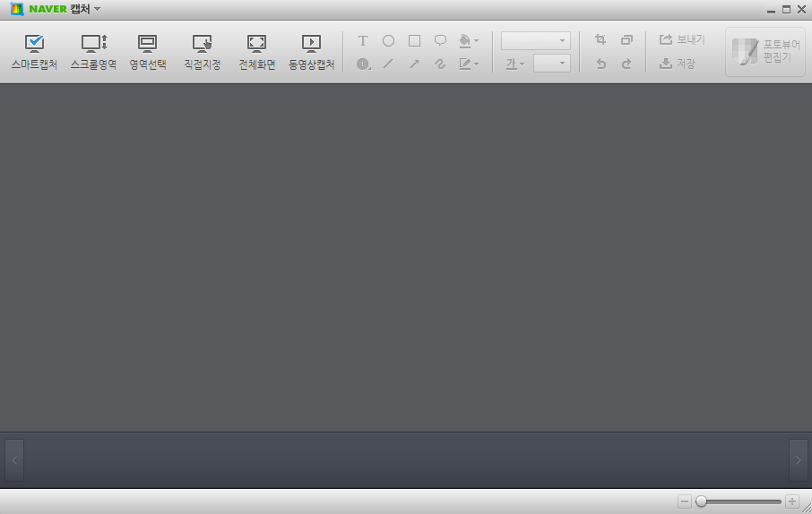Viewport: 812px width, 514px height.
Task: Click the 직접지정 manual capture tool
Action: click(203, 52)
